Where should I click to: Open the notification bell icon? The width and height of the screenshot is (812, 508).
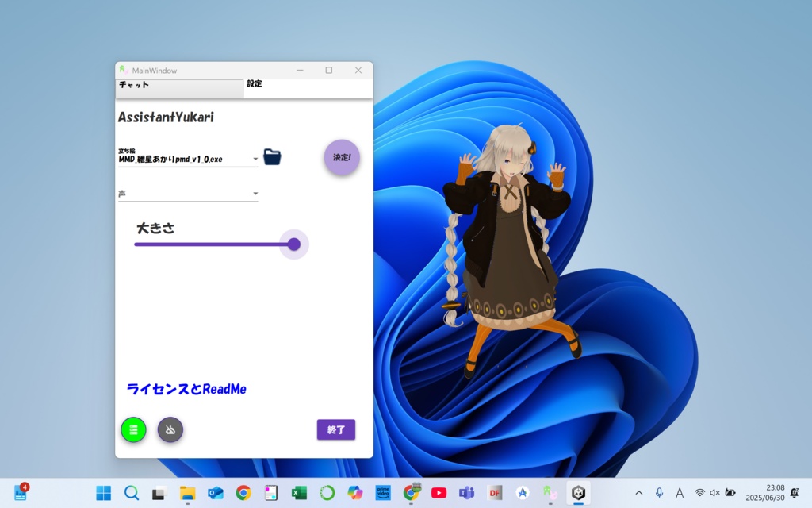(795, 493)
